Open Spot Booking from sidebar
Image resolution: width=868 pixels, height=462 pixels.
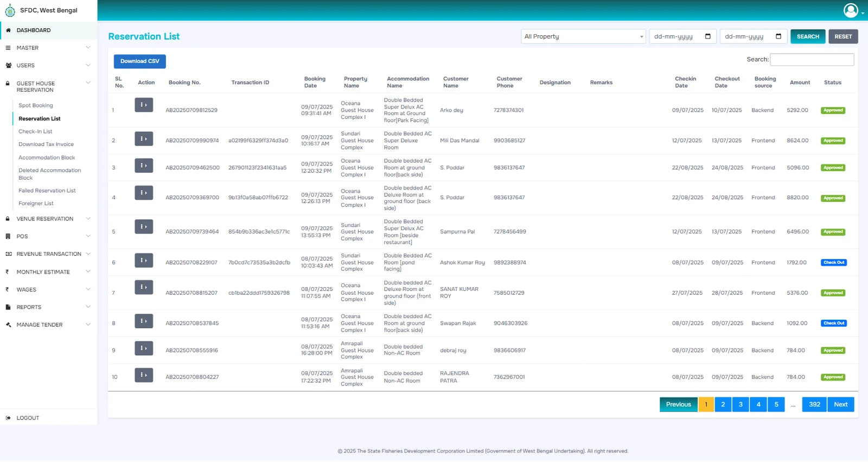(36, 105)
